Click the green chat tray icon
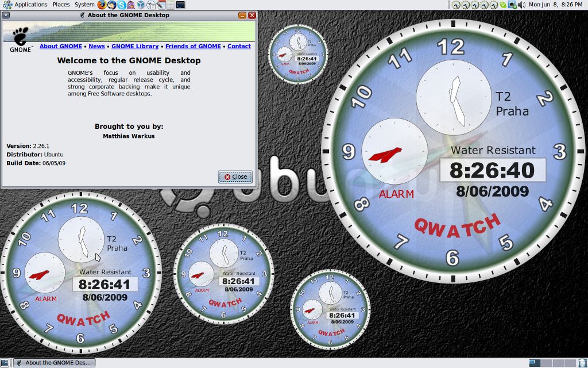The width and height of the screenshot is (588, 368). click(503, 5)
